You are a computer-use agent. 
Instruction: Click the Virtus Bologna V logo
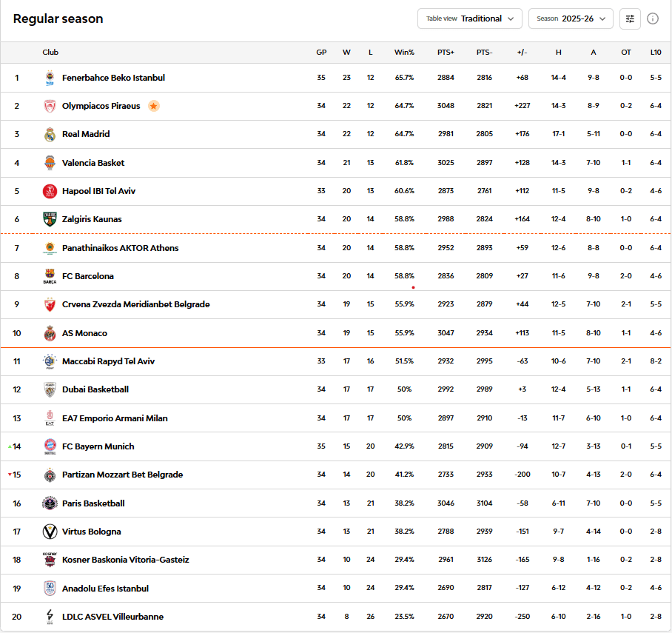point(50,532)
